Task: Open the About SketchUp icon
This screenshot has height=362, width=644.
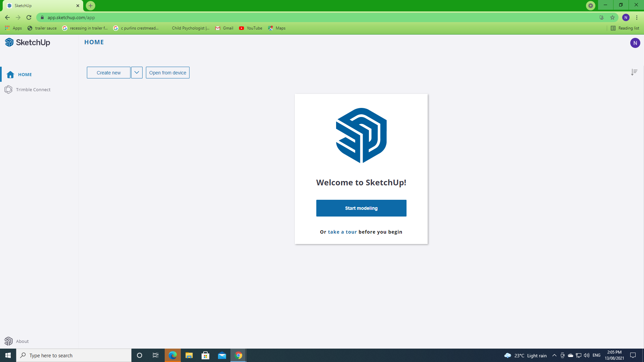Action: click(x=9, y=341)
